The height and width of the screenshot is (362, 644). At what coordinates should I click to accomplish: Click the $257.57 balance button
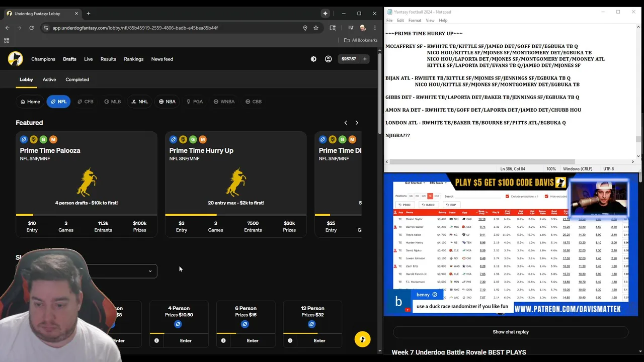(349, 59)
